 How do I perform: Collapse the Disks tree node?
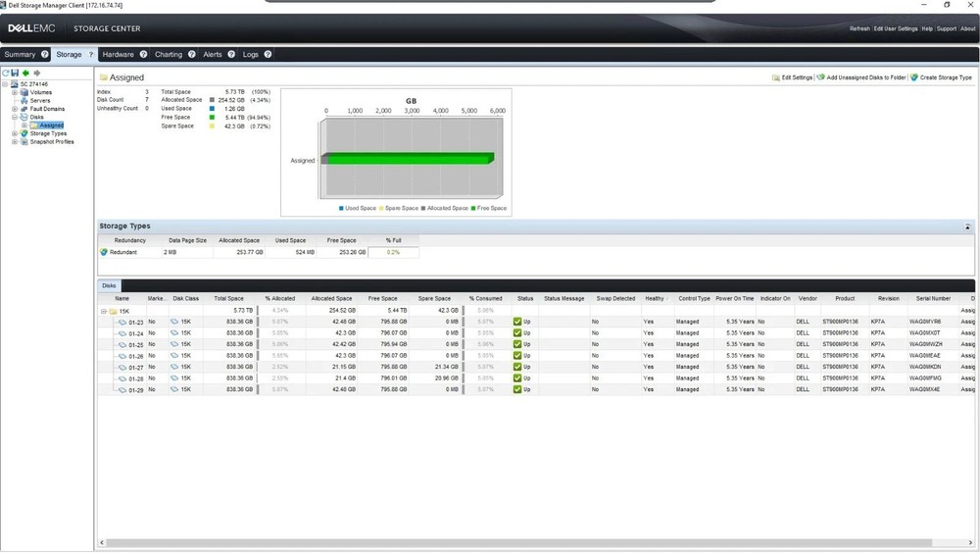click(x=15, y=117)
